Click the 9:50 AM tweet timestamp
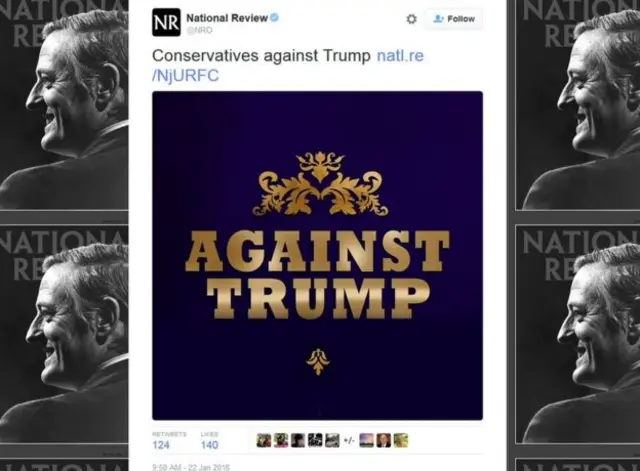 coord(191,467)
